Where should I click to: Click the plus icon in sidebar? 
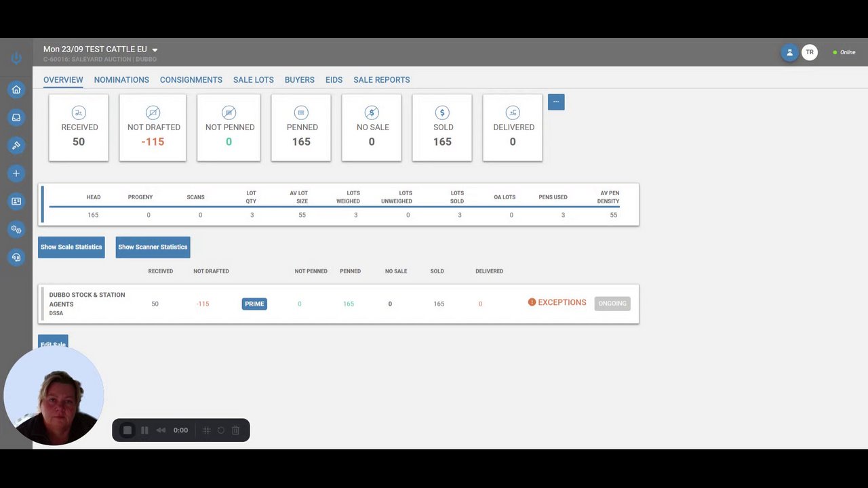click(x=16, y=174)
